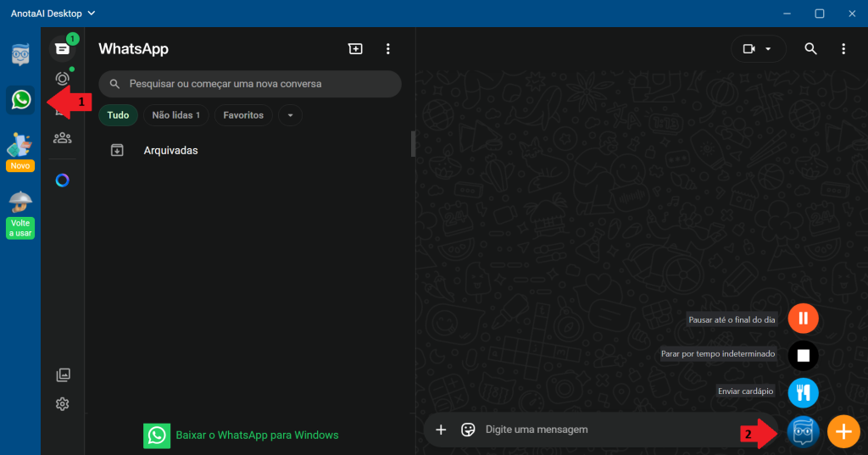Screen dimensions: 868x455
Task: Click the new chat icon
Action: click(x=355, y=49)
